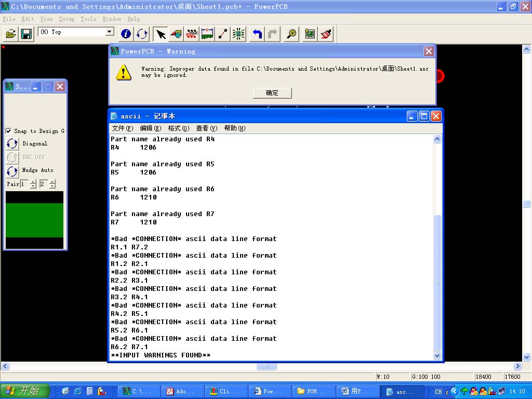
Task: Open the ECO toolbar icon
Action: pos(223,34)
